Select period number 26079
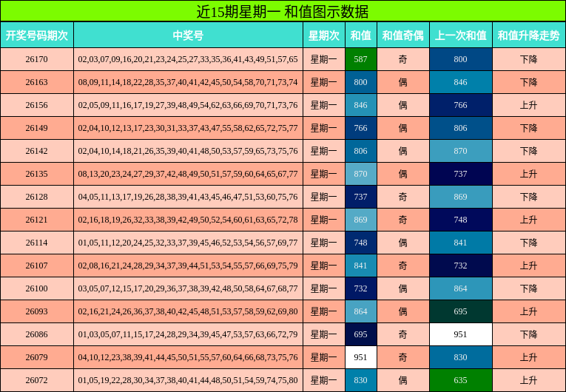This screenshot has width=566, height=392. click(x=37, y=357)
